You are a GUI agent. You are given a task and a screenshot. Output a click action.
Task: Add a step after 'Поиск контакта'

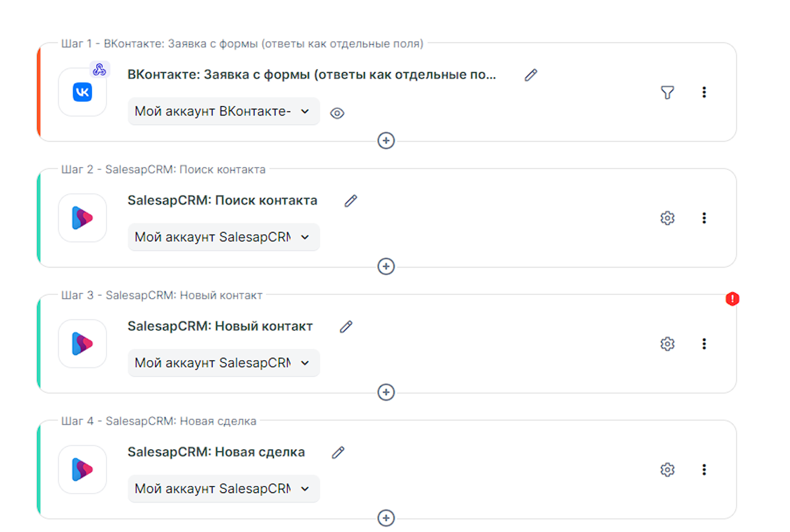(386, 266)
